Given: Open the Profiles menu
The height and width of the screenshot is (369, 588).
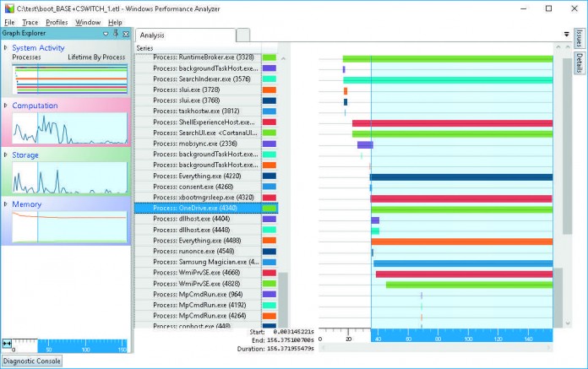Looking at the screenshot, I should [x=57, y=22].
